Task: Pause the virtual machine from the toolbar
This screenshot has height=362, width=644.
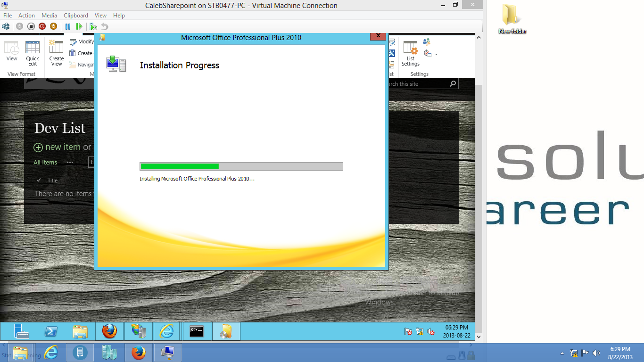Action: (x=68, y=26)
